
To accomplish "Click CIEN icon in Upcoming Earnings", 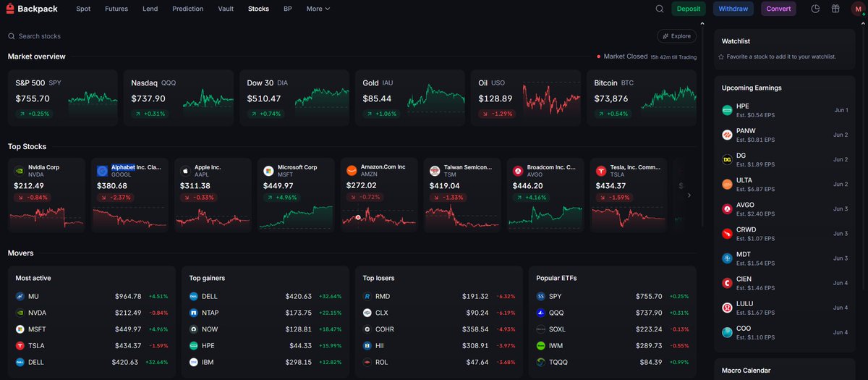I will click(727, 283).
